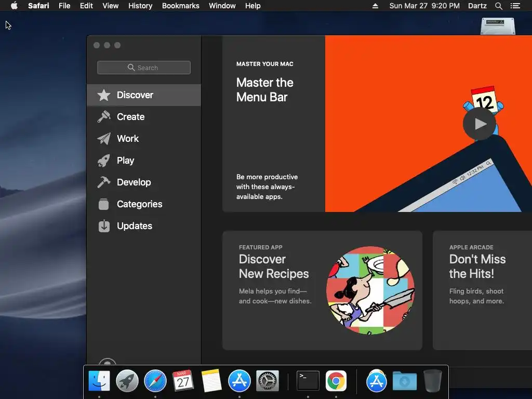Close the App Store window
The image size is (532, 399).
click(x=96, y=45)
